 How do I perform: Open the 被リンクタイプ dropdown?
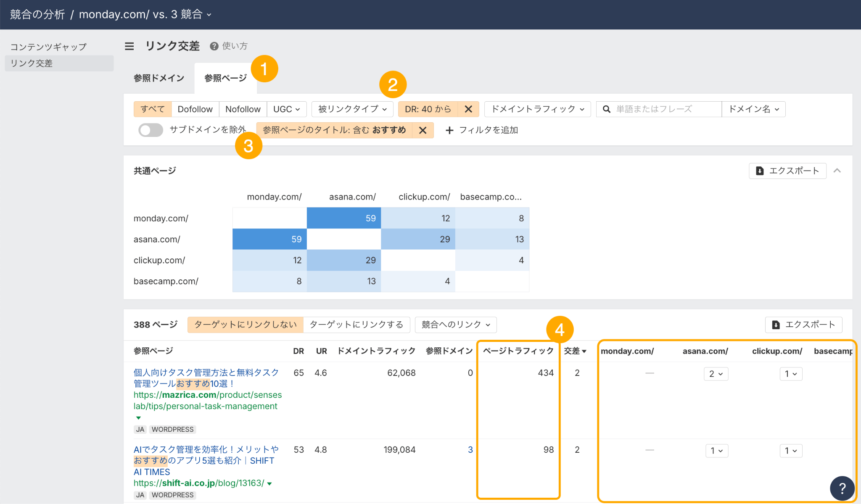352,109
